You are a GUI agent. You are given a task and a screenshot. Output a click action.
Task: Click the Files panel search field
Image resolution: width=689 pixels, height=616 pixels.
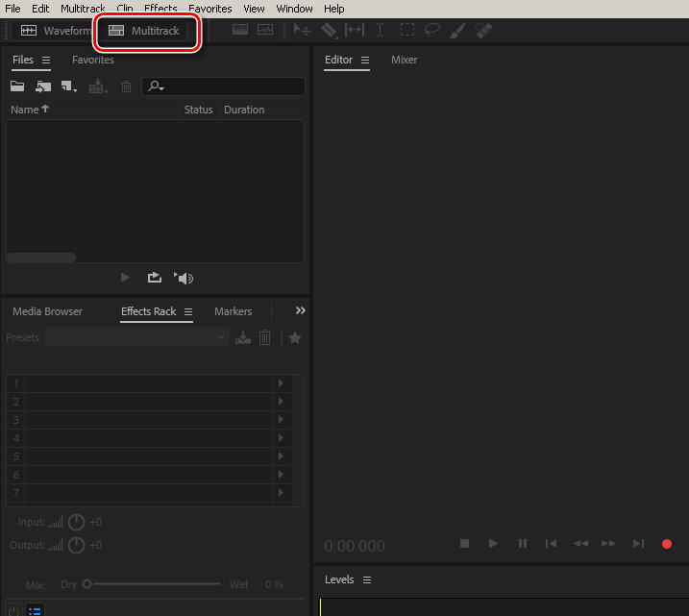click(224, 86)
